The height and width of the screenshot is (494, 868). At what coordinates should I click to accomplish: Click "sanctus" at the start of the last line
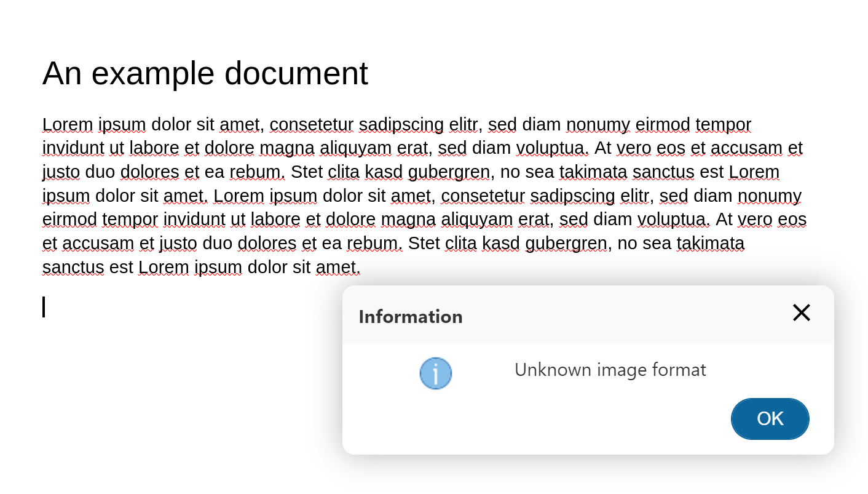pos(73,268)
